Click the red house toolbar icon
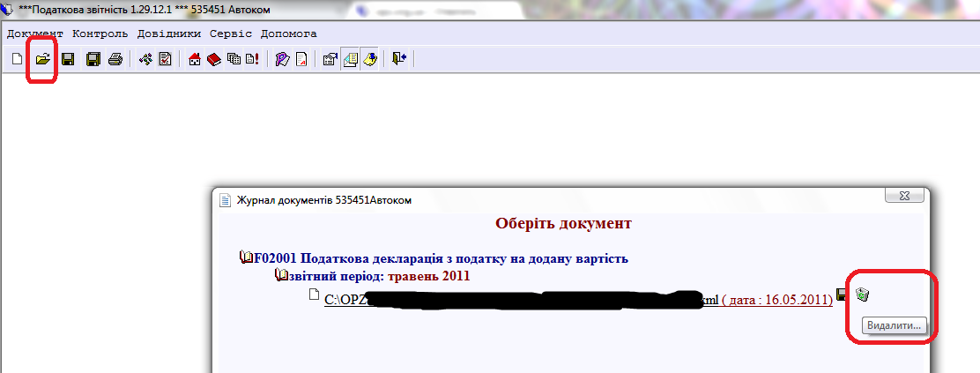This screenshot has height=373, width=980. (196, 59)
